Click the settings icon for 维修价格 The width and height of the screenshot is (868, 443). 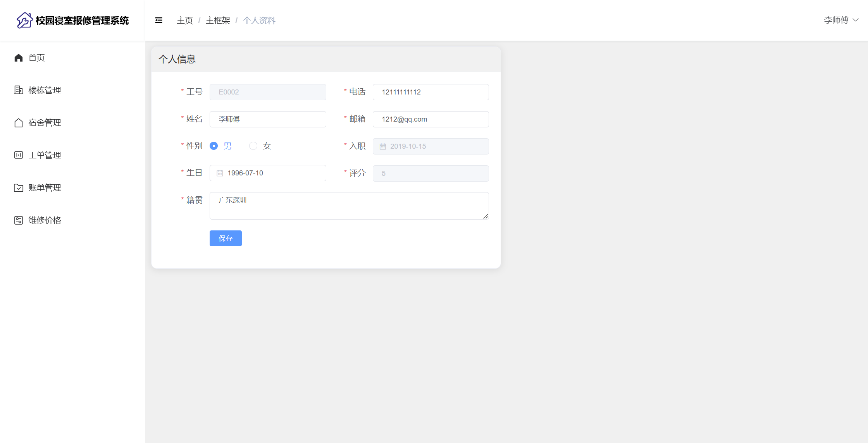click(x=19, y=220)
